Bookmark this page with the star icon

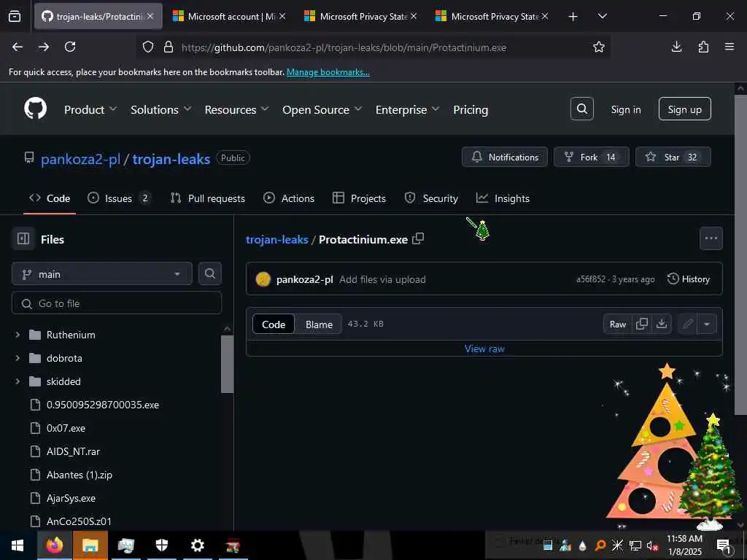click(x=598, y=47)
